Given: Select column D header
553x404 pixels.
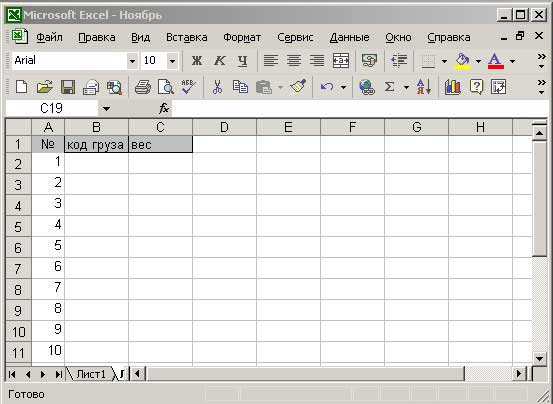Looking at the screenshot, I should coord(224,127).
